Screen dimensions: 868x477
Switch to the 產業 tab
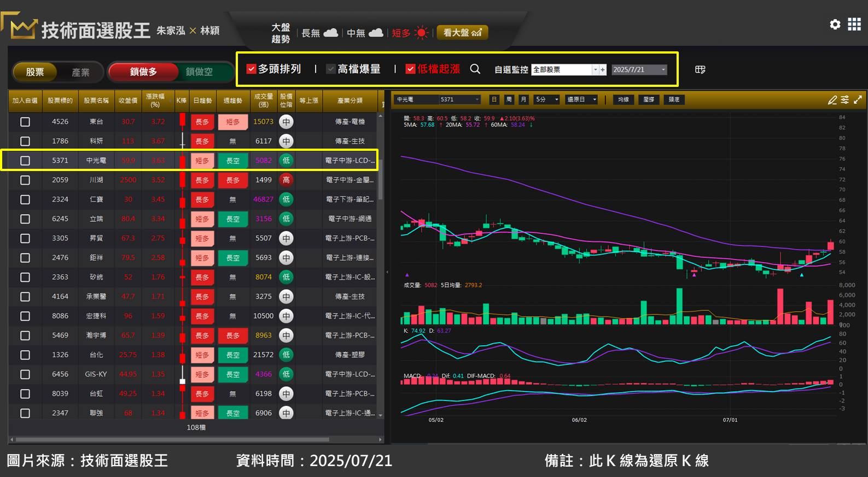(x=80, y=72)
